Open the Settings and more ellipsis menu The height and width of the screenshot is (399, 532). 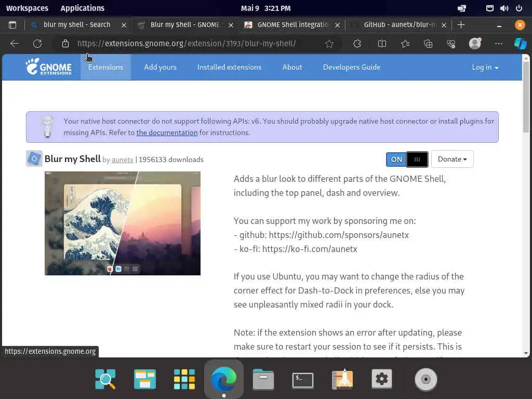pos(498,44)
